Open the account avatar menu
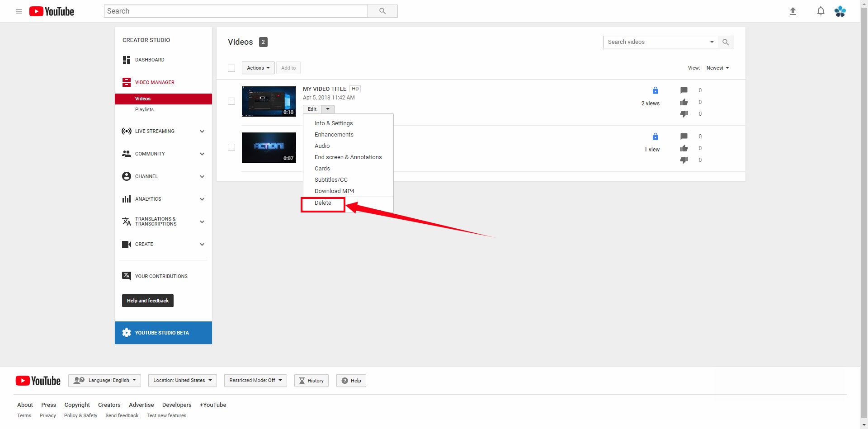 tap(840, 11)
